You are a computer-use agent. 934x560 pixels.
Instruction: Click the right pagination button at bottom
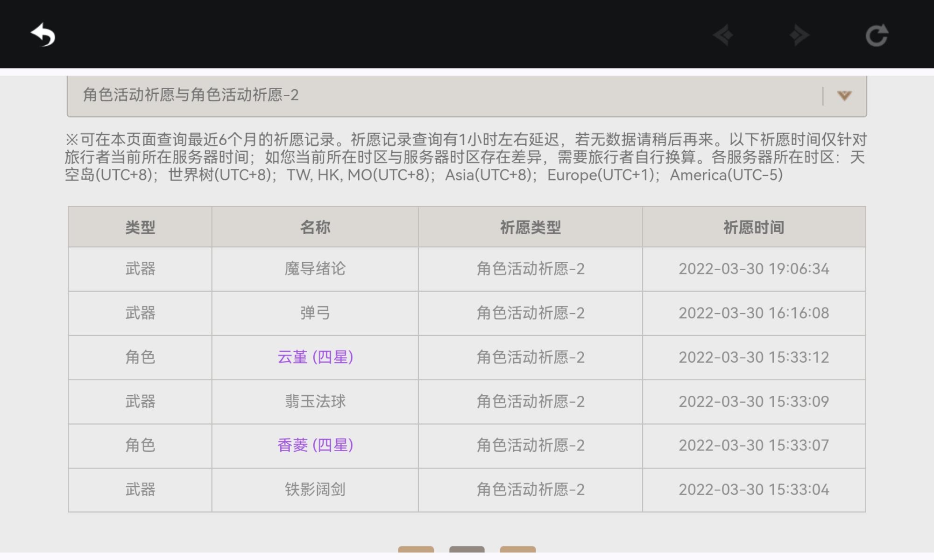tap(518, 549)
